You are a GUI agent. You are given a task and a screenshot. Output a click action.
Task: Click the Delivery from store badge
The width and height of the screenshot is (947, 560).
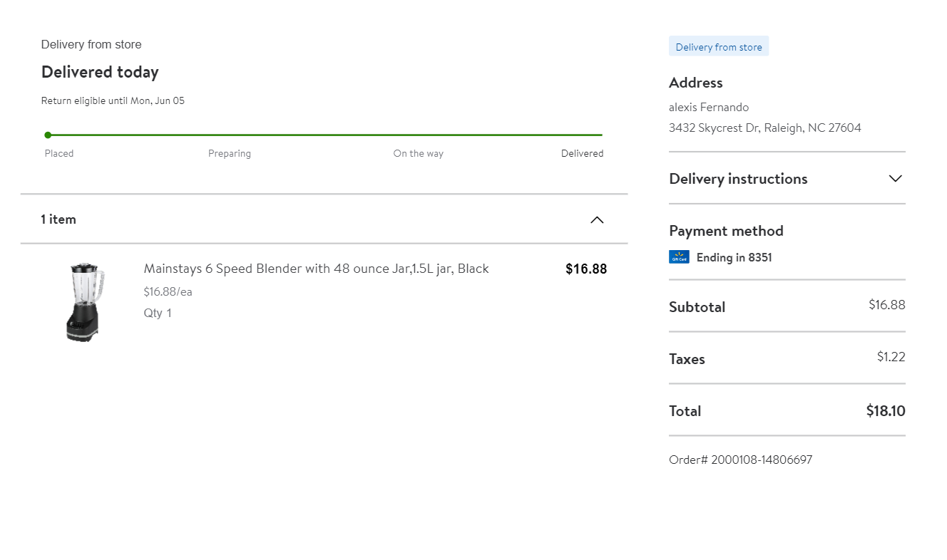point(719,47)
